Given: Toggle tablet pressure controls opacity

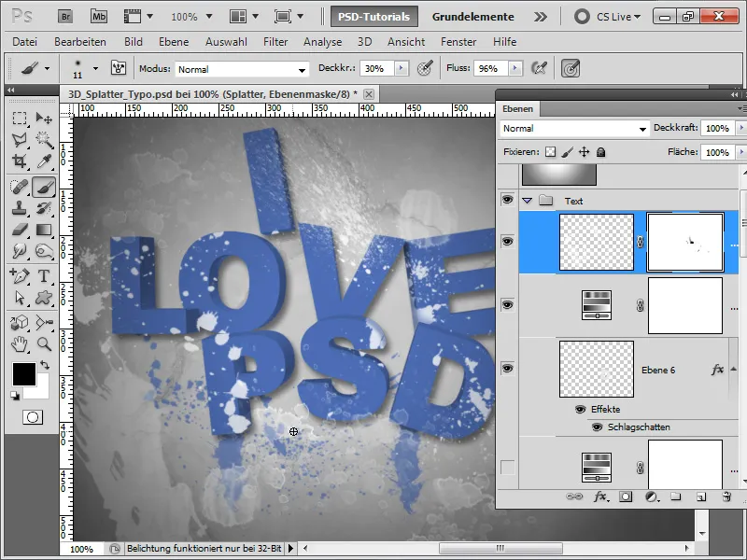Looking at the screenshot, I should [425, 68].
